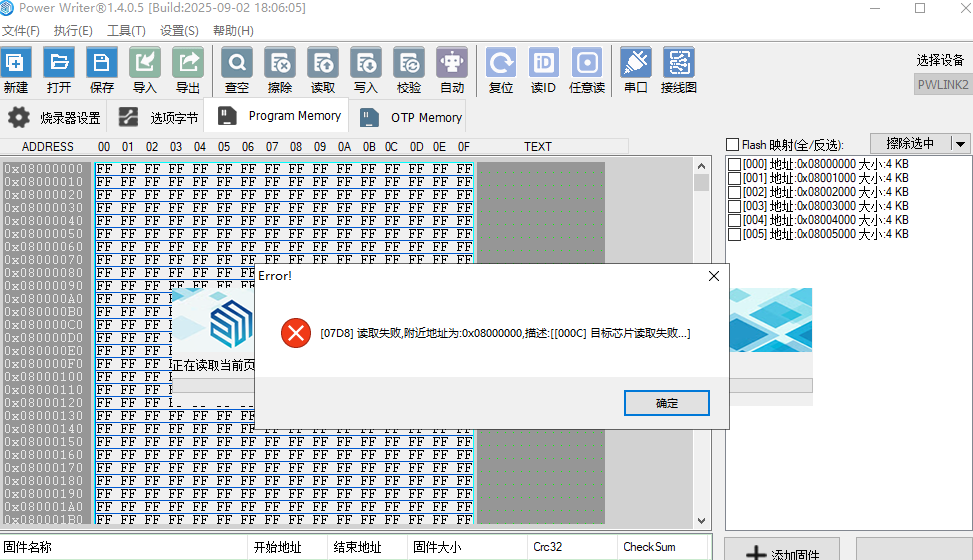Click the 擦除 (Erase) chip icon
Viewport: 973px width, 560px height.
[280, 63]
